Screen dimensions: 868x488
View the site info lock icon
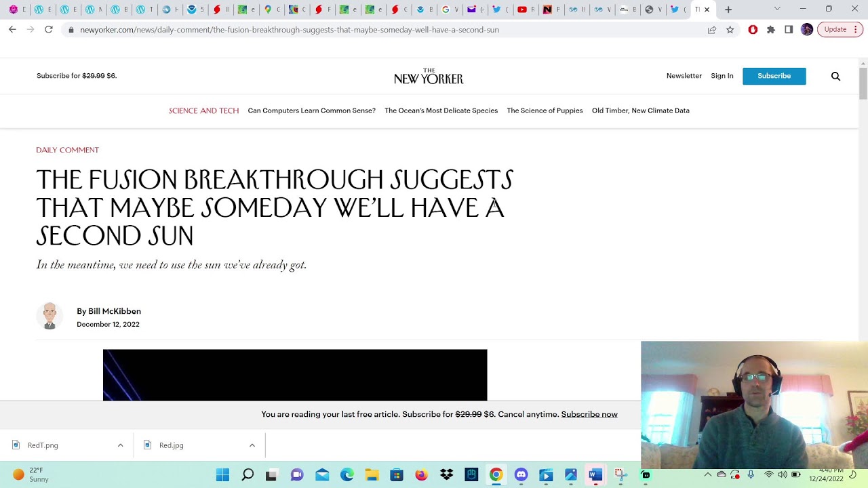coord(71,30)
